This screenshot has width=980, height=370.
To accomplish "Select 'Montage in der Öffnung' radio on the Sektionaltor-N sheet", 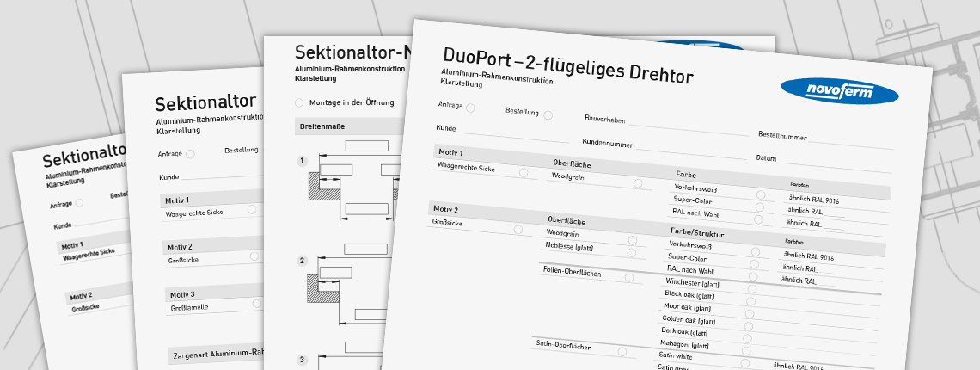I will [x=299, y=102].
